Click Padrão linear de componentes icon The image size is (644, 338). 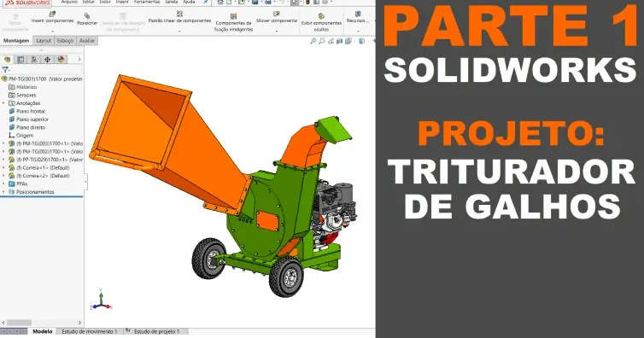pos(179,14)
